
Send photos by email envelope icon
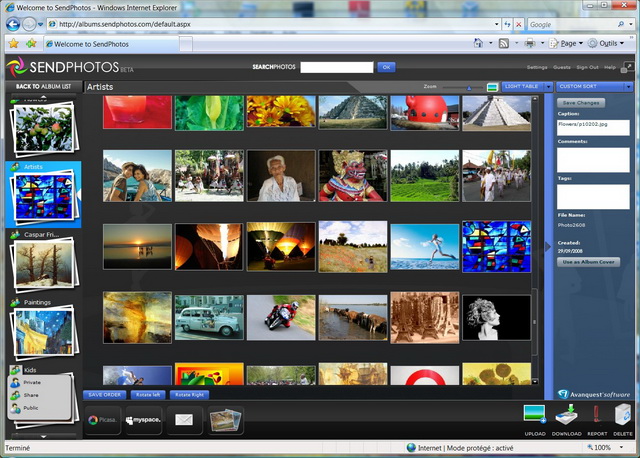coord(184,420)
